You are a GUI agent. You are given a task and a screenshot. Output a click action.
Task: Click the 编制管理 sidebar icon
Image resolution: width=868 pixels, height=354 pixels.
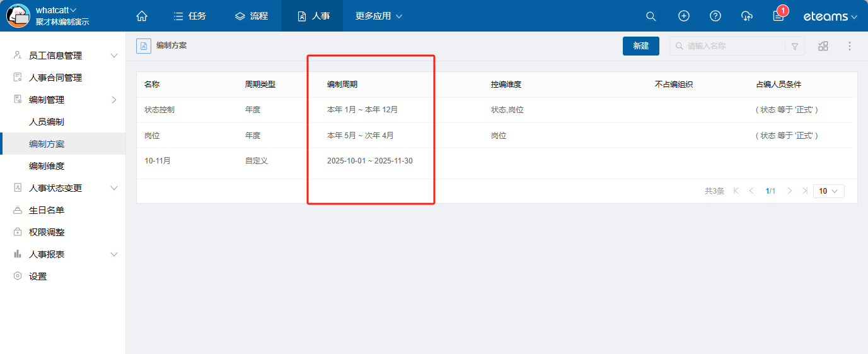tap(18, 100)
